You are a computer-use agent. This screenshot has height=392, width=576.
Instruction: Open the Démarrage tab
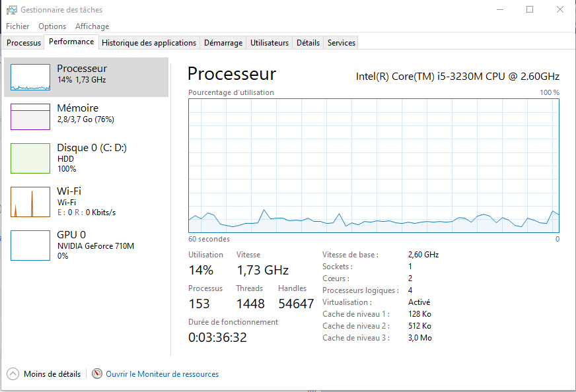[223, 43]
